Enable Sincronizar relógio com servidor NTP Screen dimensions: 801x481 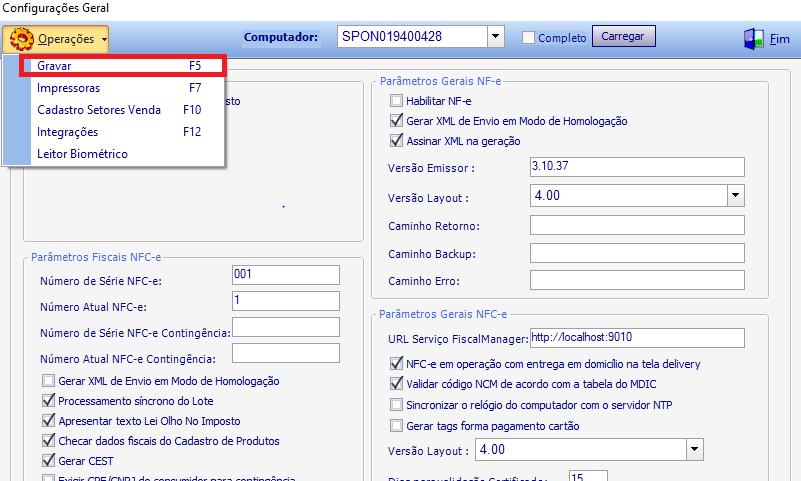(396, 405)
